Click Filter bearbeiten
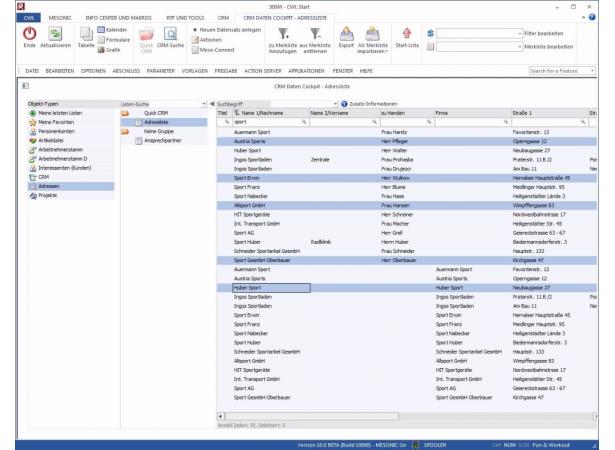615x450 pixels. click(544, 33)
